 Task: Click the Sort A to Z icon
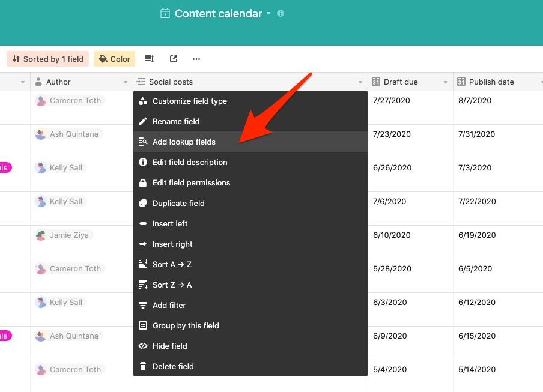tap(143, 264)
